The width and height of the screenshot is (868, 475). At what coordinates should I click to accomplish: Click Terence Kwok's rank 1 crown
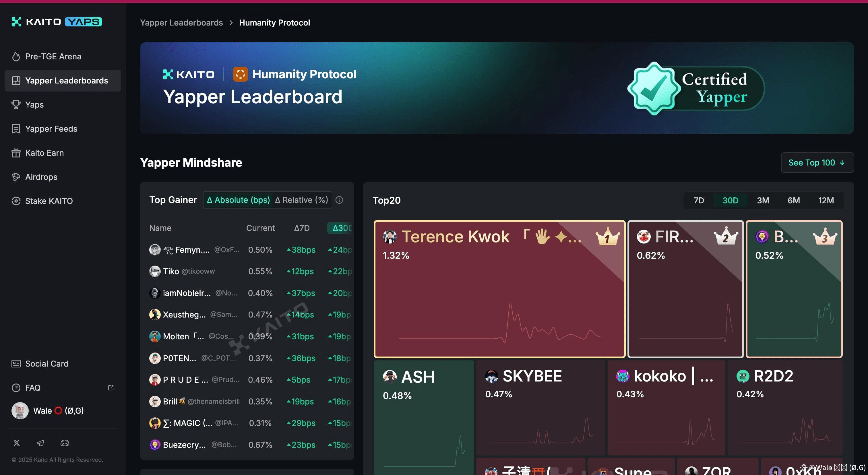pos(608,237)
